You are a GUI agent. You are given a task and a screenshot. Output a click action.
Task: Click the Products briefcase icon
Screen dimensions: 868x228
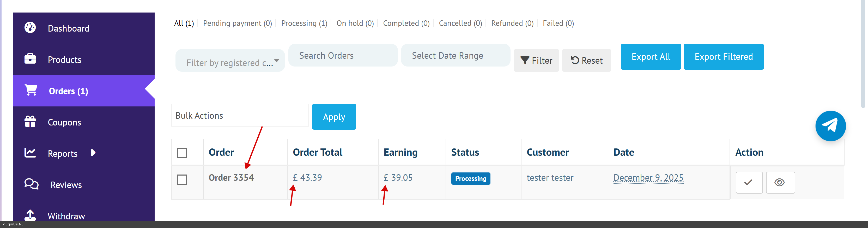[x=30, y=59]
